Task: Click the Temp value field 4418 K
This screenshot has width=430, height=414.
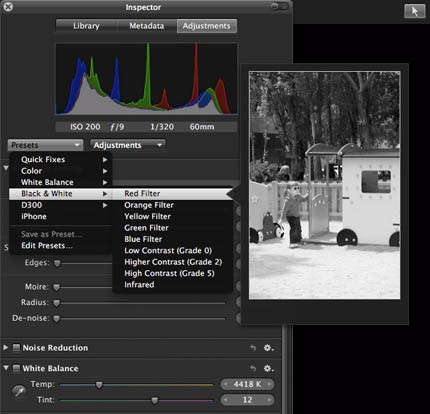Action: [247, 384]
